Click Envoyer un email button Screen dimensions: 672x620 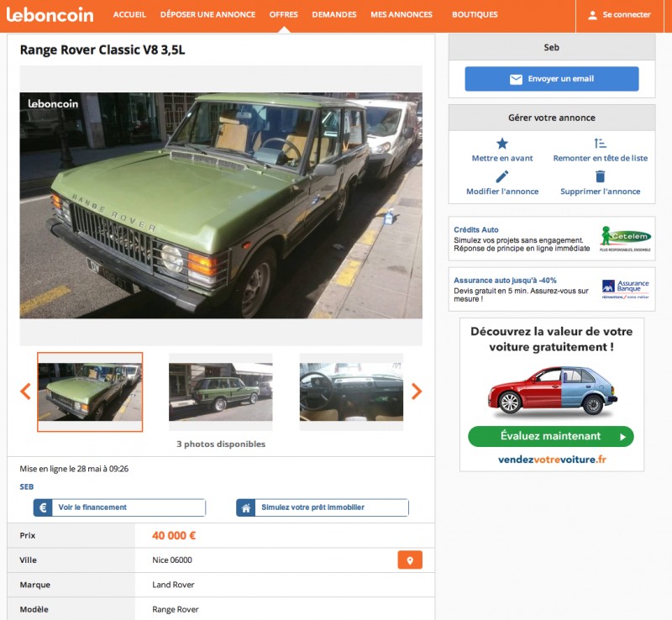[552, 78]
